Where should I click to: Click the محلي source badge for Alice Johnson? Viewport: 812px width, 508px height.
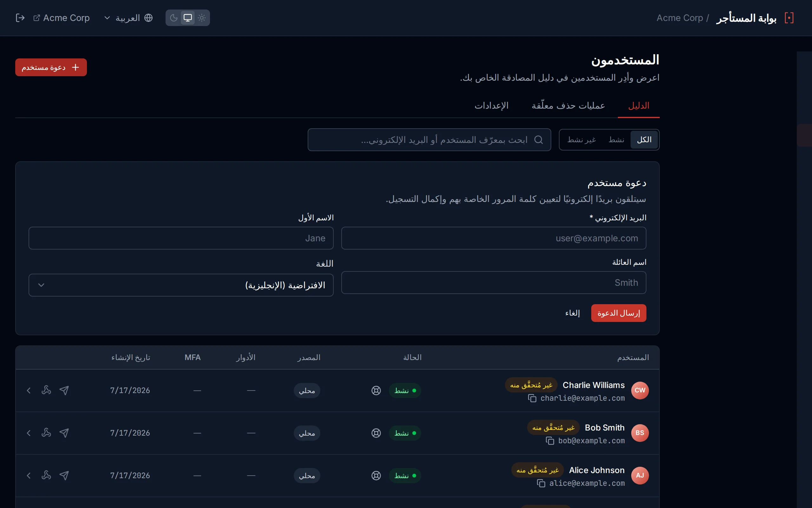click(x=307, y=476)
